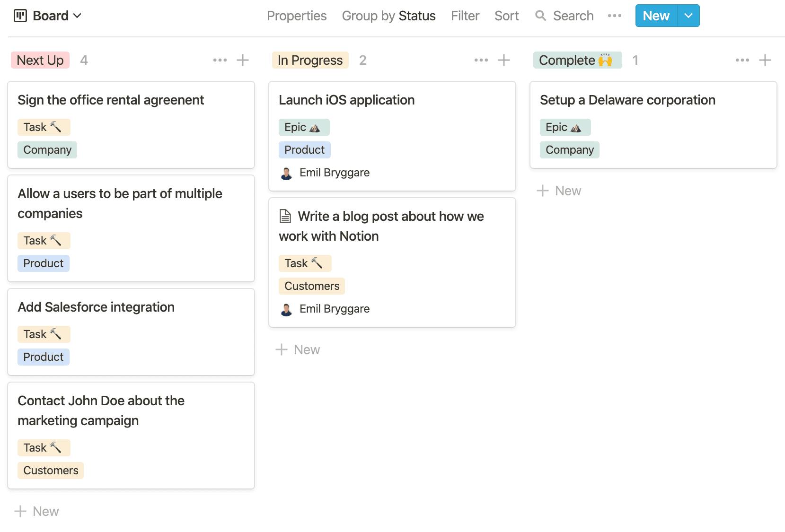Click the plus icon in Complete column header
The width and height of the screenshot is (785, 532).
point(765,60)
